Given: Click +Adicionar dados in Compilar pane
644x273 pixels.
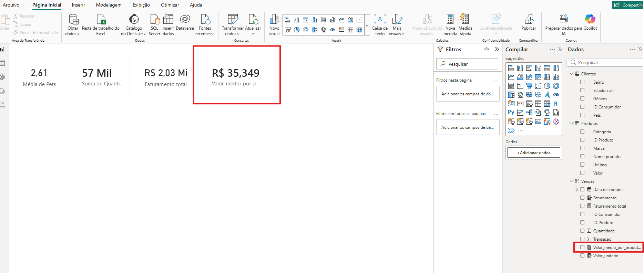Looking at the screenshot, I should coord(534,153).
